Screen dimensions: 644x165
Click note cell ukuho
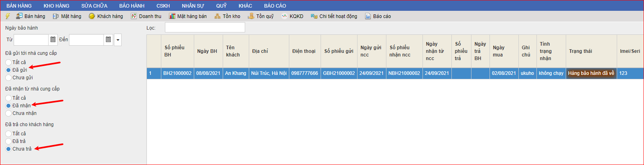(x=528, y=73)
